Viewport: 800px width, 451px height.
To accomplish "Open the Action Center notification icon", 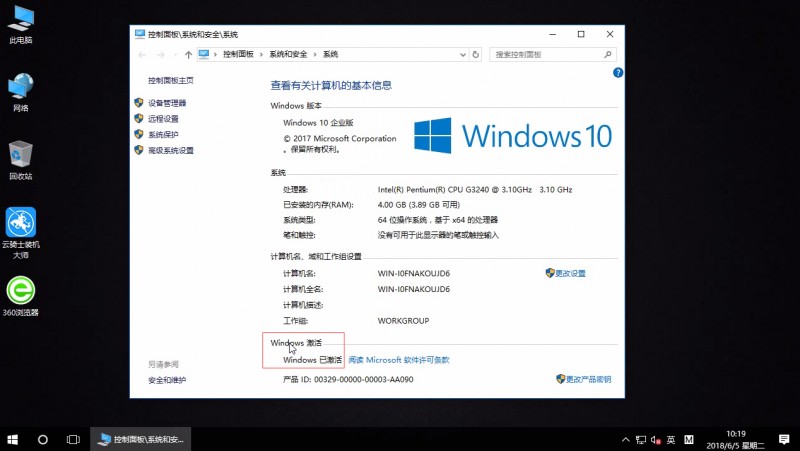I will [x=785, y=439].
